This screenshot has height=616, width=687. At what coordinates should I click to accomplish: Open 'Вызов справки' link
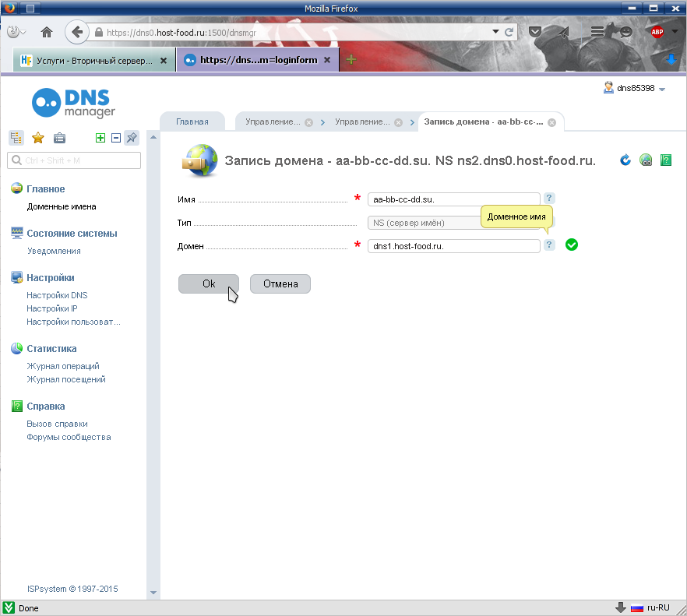pyautogui.click(x=57, y=424)
